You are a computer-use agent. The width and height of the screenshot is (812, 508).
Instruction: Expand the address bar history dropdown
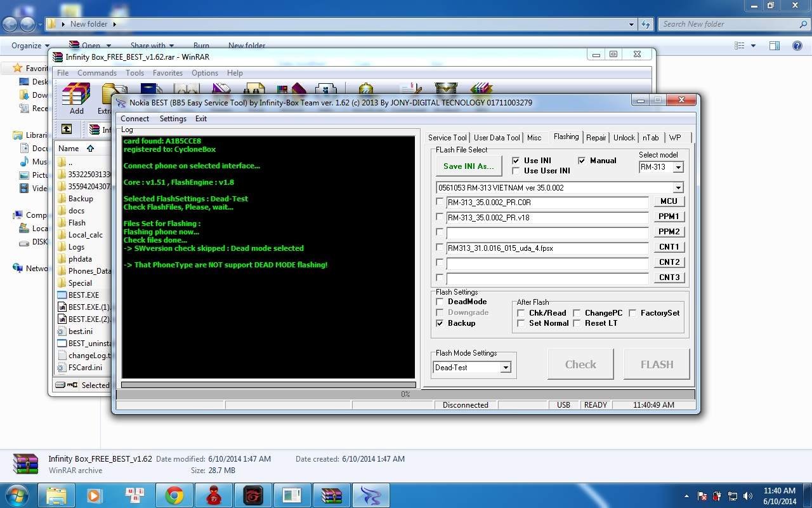[631, 24]
